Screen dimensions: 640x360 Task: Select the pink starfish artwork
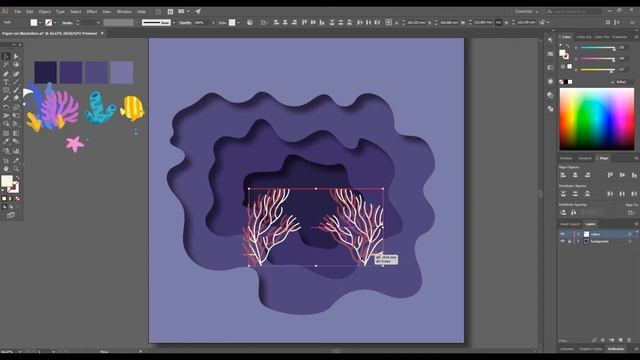pos(75,144)
